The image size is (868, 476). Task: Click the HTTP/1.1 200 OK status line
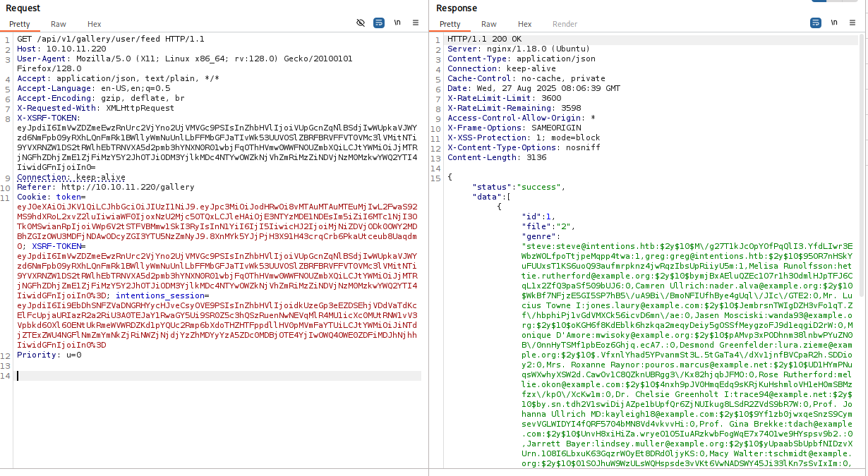click(x=485, y=39)
